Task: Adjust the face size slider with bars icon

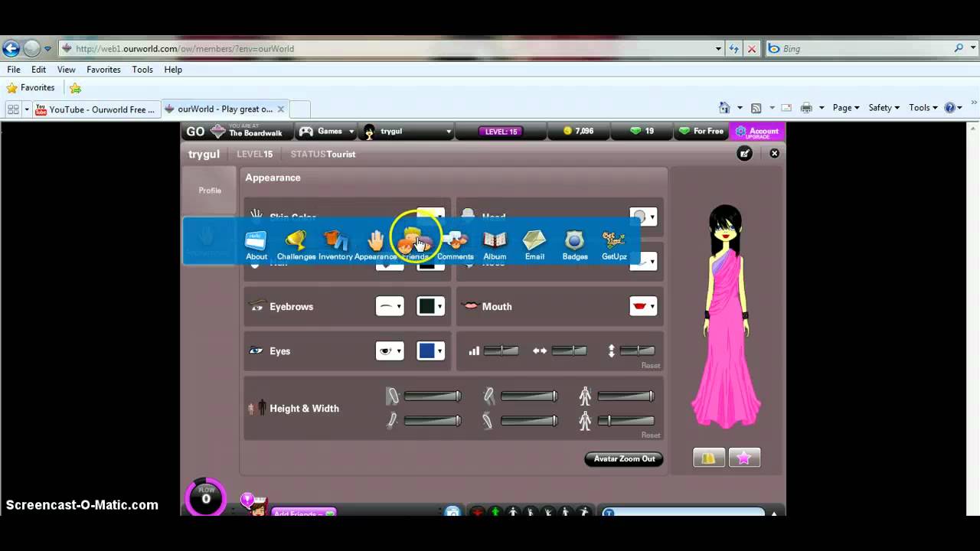Action: [501, 350]
